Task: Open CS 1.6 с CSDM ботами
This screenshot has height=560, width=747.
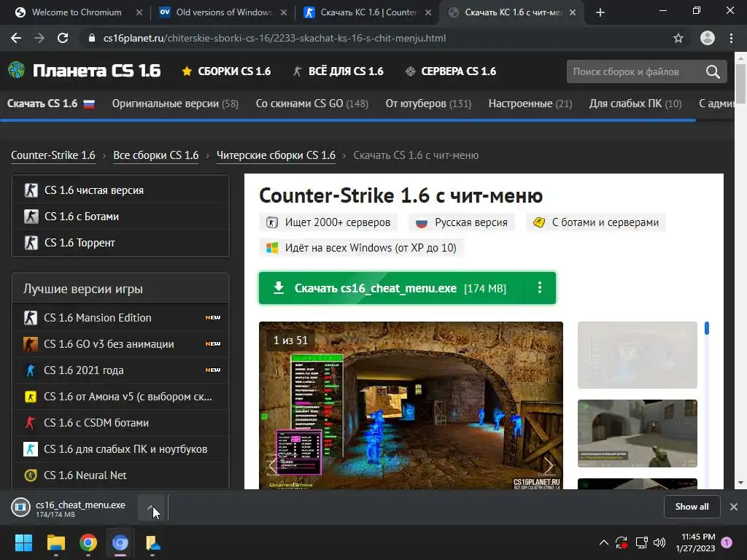Action: (x=120, y=422)
